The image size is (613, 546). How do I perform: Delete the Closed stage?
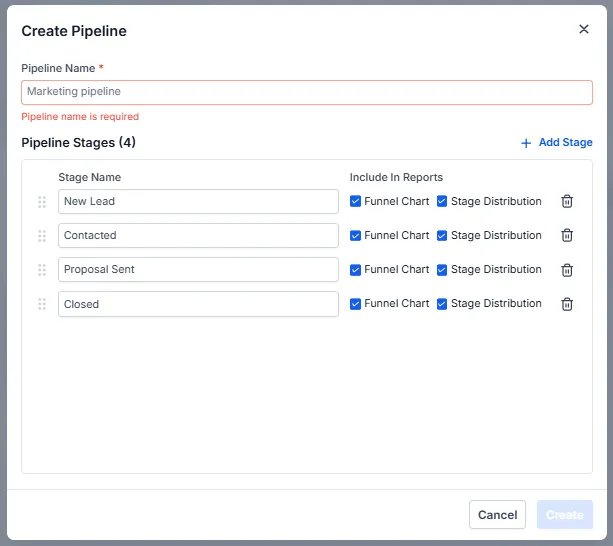click(x=567, y=304)
